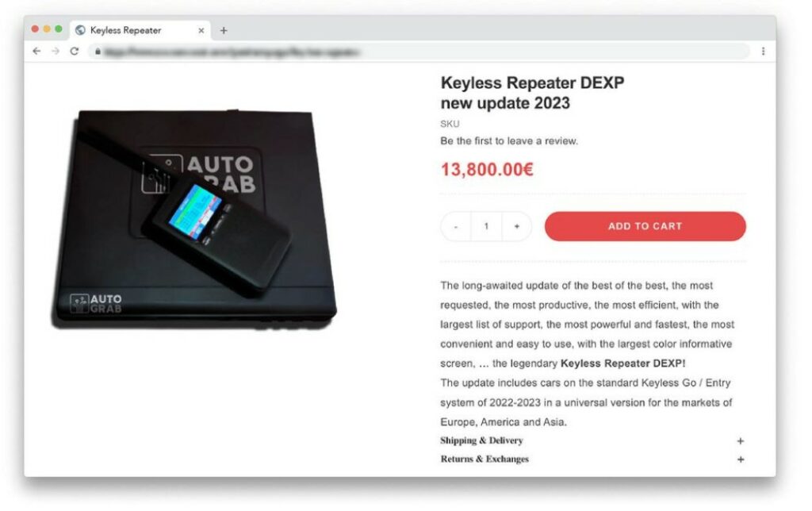
Task: Click the Auto Grab product image
Action: [194, 219]
